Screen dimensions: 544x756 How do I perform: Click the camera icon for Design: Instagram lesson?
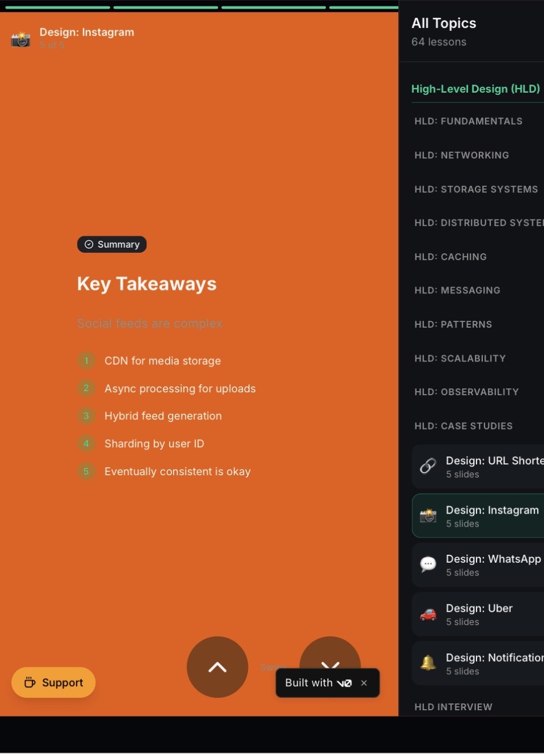pyautogui.click(x=427, y=515)
